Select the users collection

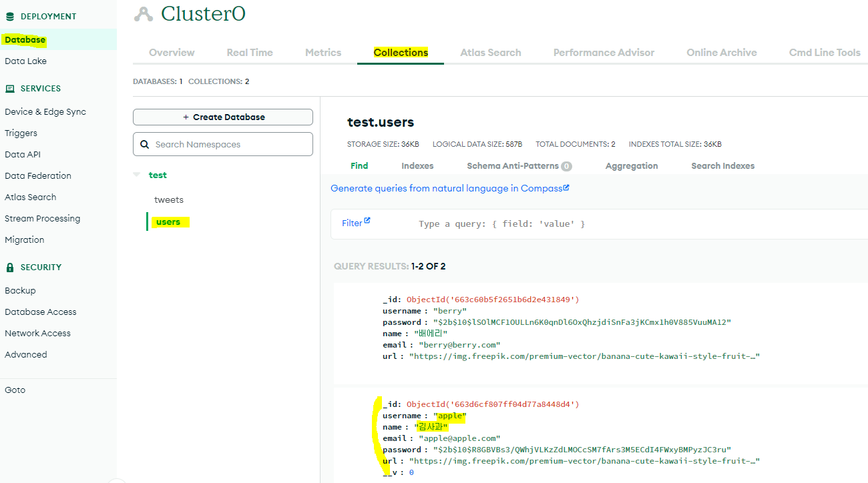(x=168, y=221)
